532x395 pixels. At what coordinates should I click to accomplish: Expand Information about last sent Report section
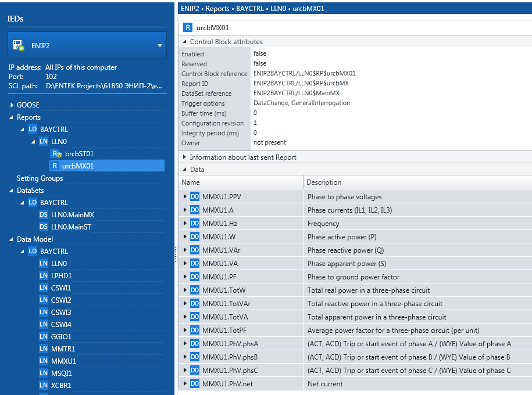[x=185, y=157]
